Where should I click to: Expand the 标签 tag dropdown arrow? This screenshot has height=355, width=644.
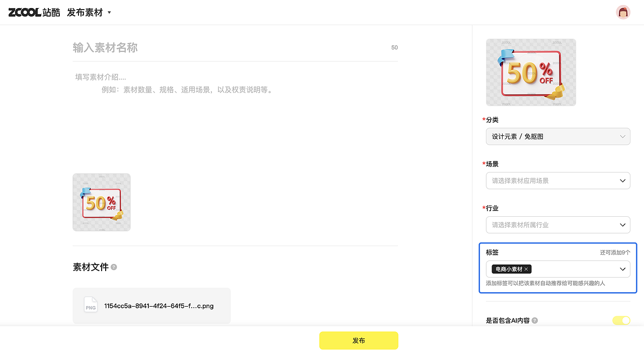(x=622, y=269)
